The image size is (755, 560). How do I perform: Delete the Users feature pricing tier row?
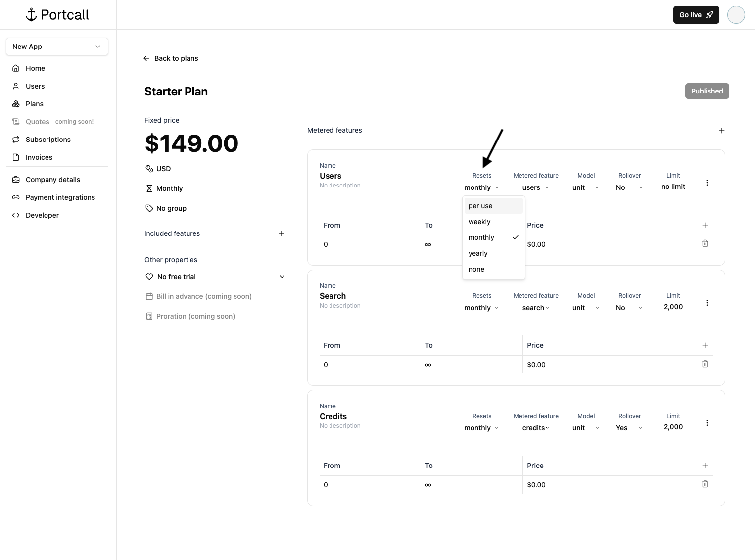(x=705, y=244)
